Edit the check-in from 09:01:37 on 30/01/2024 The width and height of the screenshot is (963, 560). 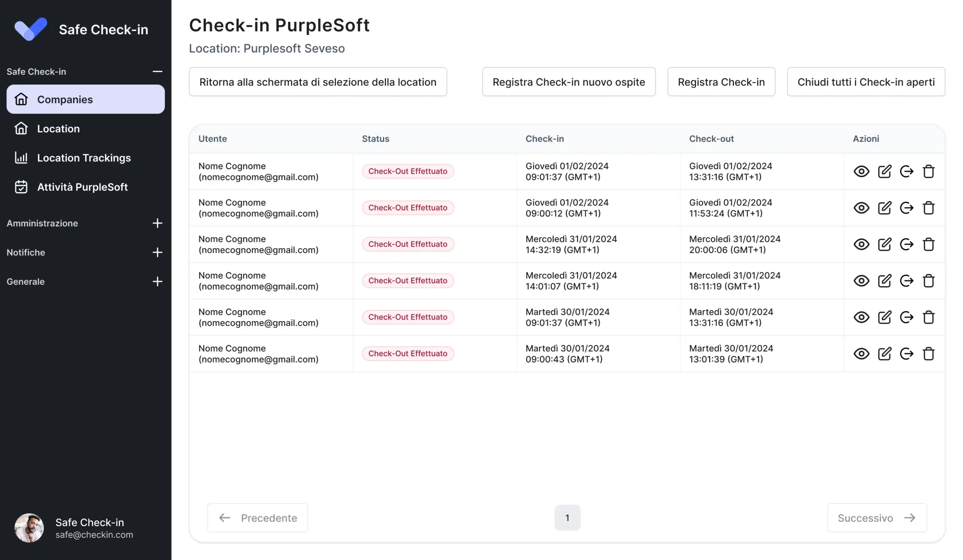click(x=884, y=317)
